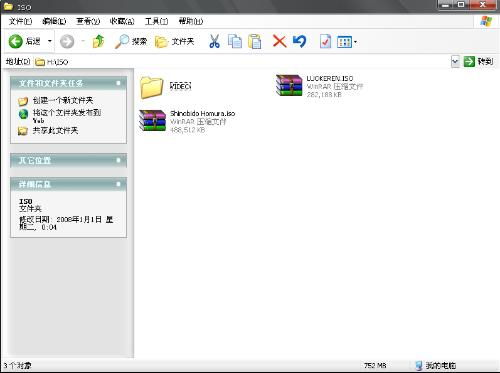
Task: Open Back button history dropdown arrow
Action: click(x=50, y=41)
